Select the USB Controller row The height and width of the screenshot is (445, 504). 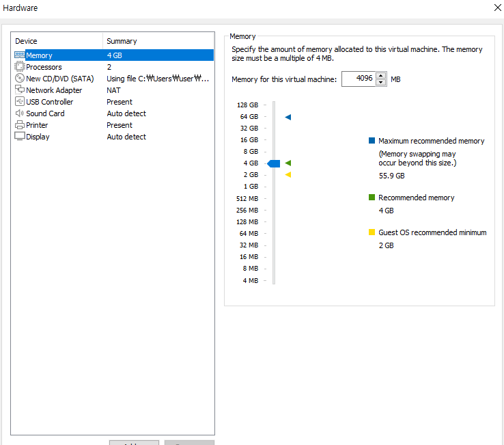tap(114, 102)
